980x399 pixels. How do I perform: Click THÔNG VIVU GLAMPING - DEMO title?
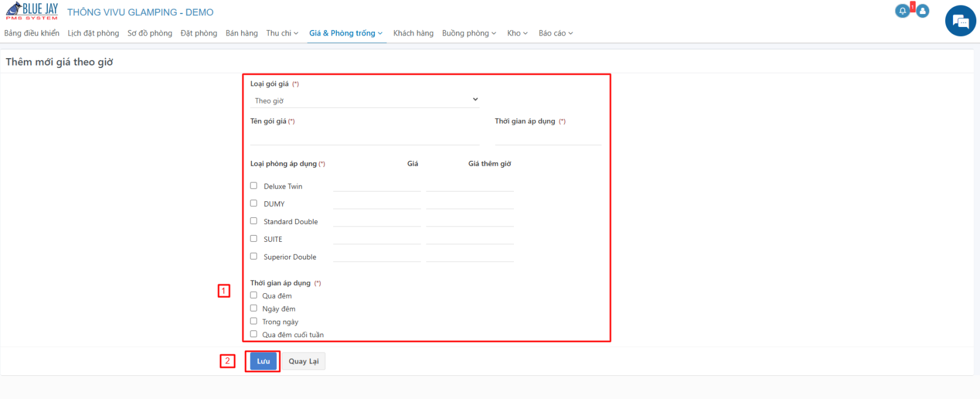(140, 12)
